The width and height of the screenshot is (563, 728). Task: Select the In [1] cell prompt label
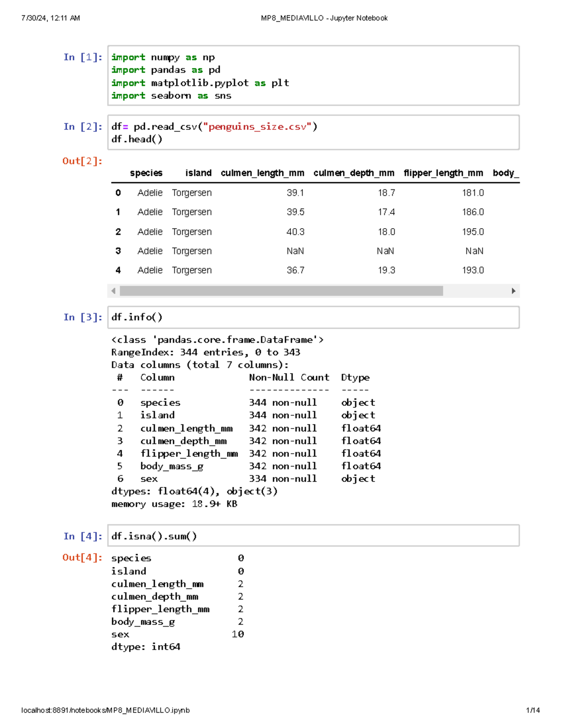(x=83, y=57)
